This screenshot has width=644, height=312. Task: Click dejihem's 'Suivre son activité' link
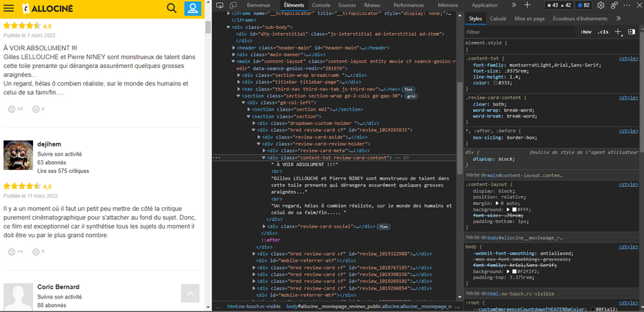coord(60,154)
